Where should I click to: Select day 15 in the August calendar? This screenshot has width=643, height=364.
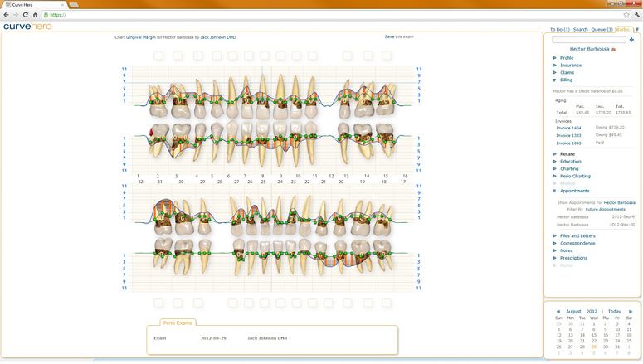tap(593, 335)
